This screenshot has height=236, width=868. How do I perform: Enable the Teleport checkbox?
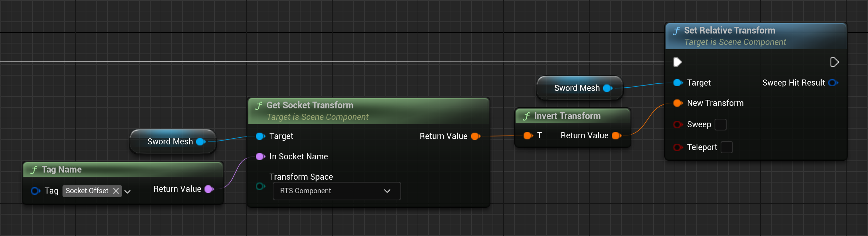pyautogui.click(x=727, y=147)
